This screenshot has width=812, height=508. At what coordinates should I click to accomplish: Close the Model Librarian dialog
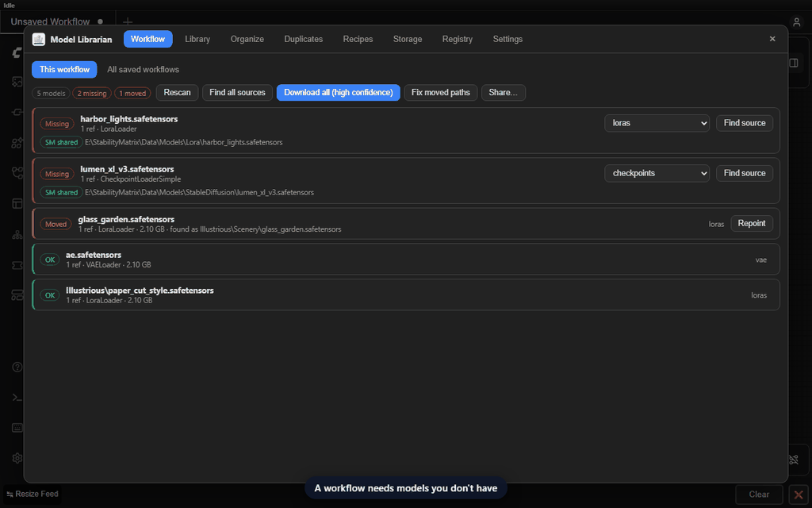click(x=772, y=39)
